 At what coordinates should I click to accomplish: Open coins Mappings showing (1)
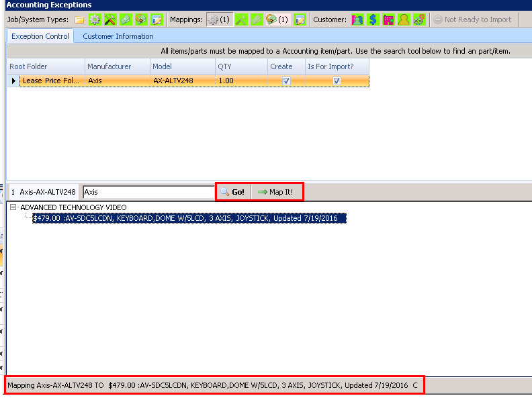coord(277,19)
